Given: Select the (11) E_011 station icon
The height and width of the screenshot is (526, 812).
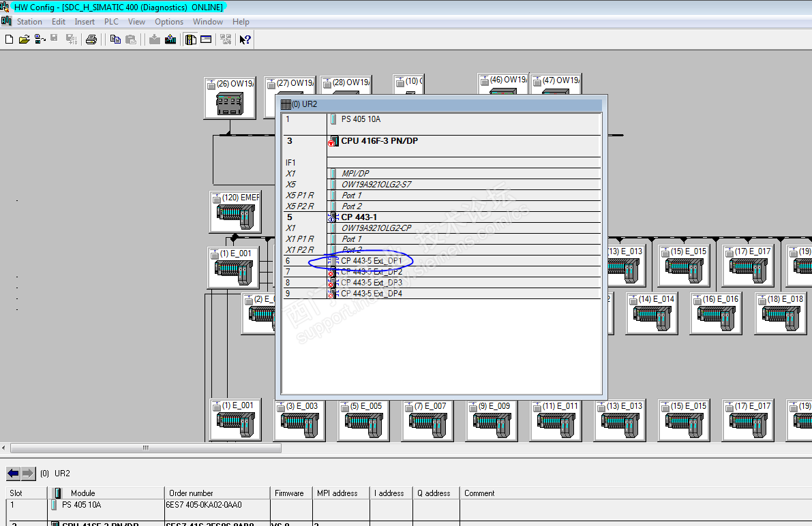Looking at the screenshot, I should (x=556, y=420).
